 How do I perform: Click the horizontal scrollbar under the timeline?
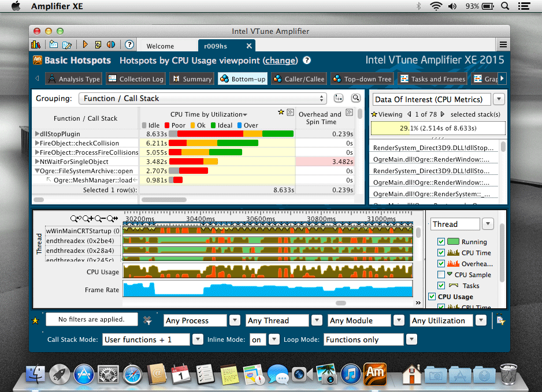341,303
